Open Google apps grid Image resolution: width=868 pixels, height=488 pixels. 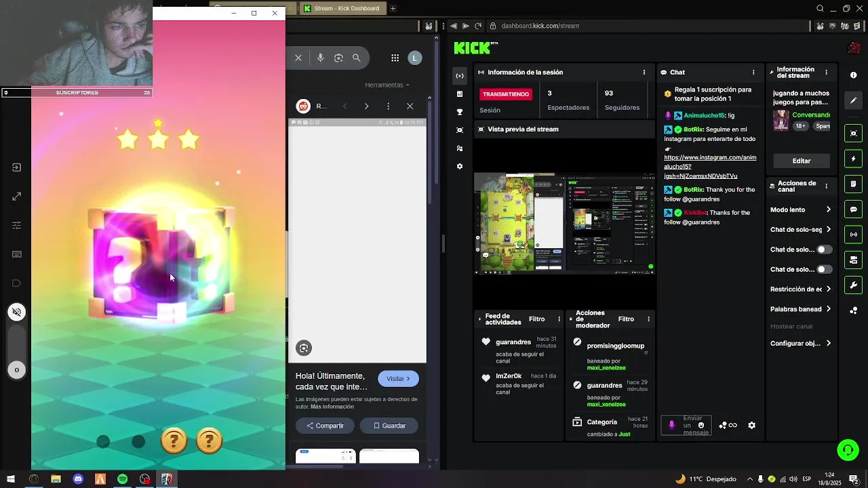[x=395, y=58]
